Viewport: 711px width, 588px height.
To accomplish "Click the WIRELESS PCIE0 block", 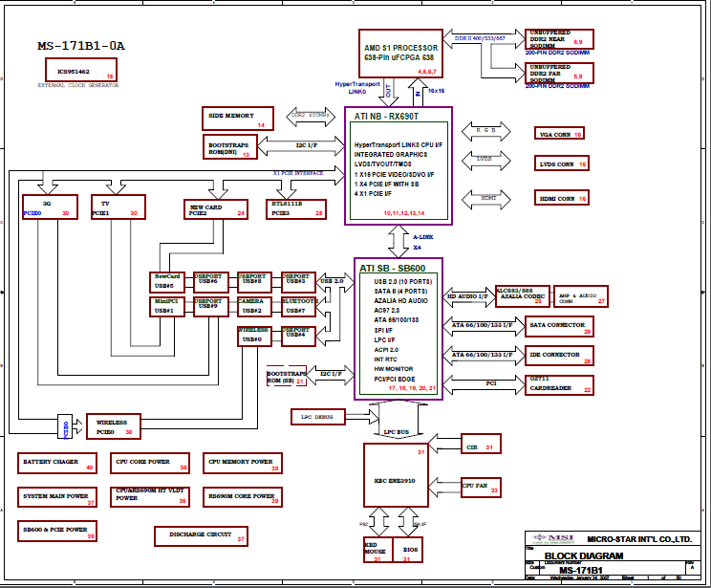I will (x=114, y=426).
